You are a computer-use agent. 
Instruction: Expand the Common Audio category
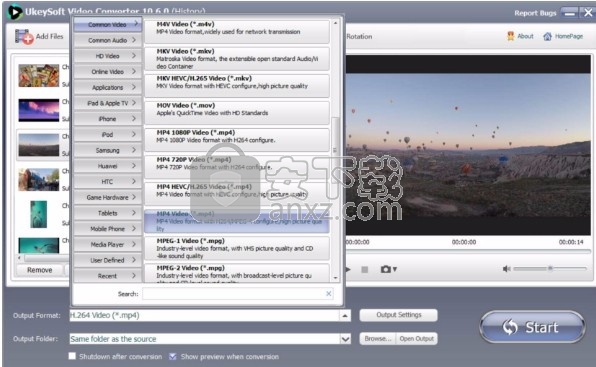pos(108,40)
